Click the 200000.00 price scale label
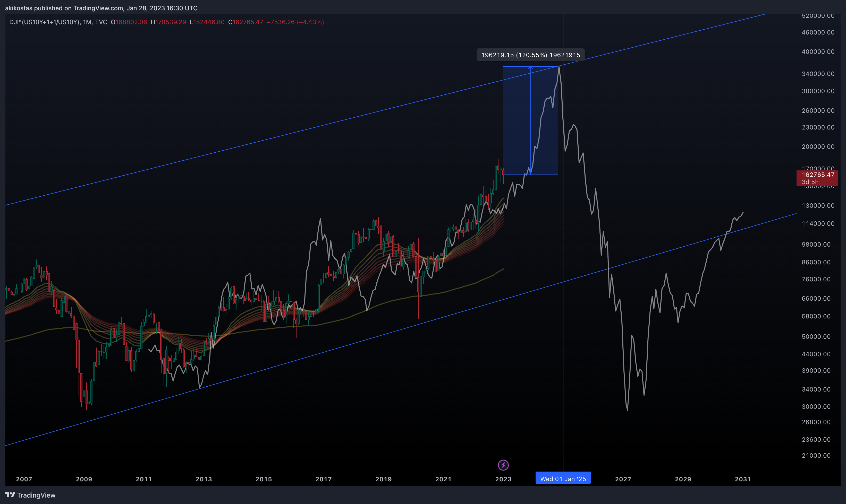846x504 pixels. point(818,147)
